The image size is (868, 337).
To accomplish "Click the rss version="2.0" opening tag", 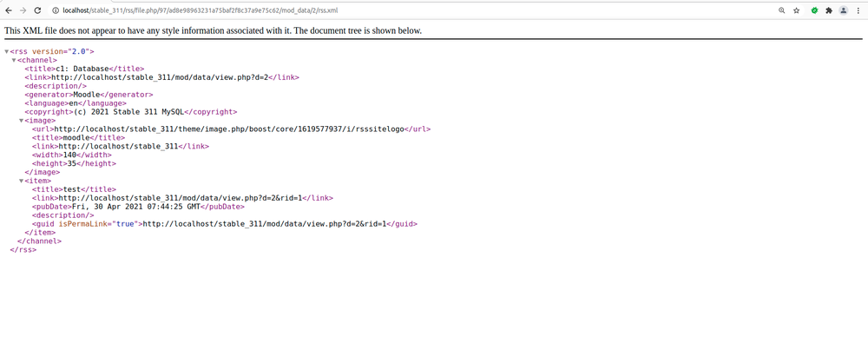I will (x=52, y=51).
